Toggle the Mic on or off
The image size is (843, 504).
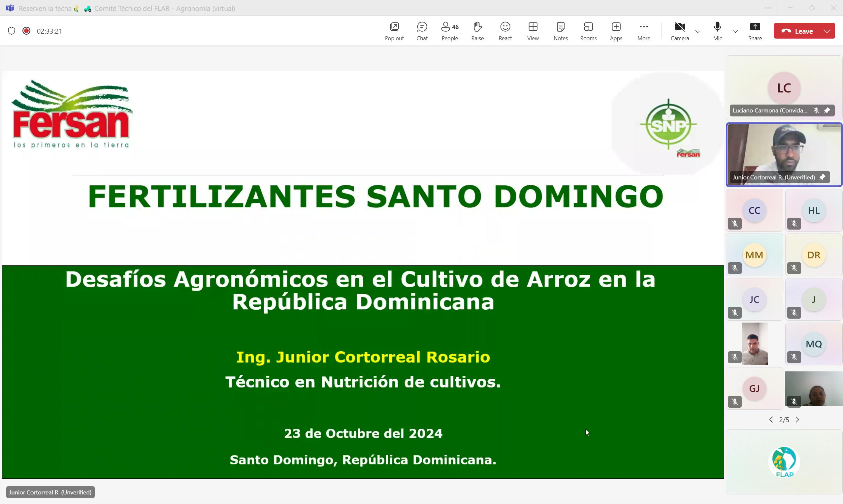[x=717, y=31]
